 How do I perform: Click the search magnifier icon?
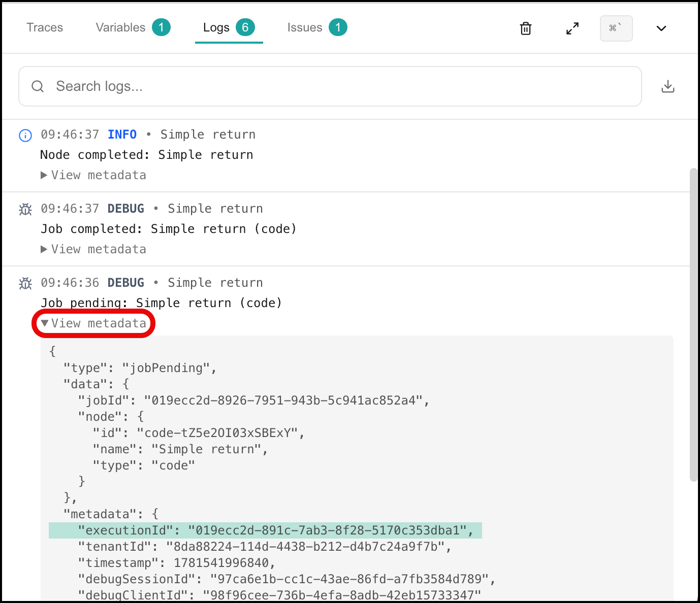(38, 86)
